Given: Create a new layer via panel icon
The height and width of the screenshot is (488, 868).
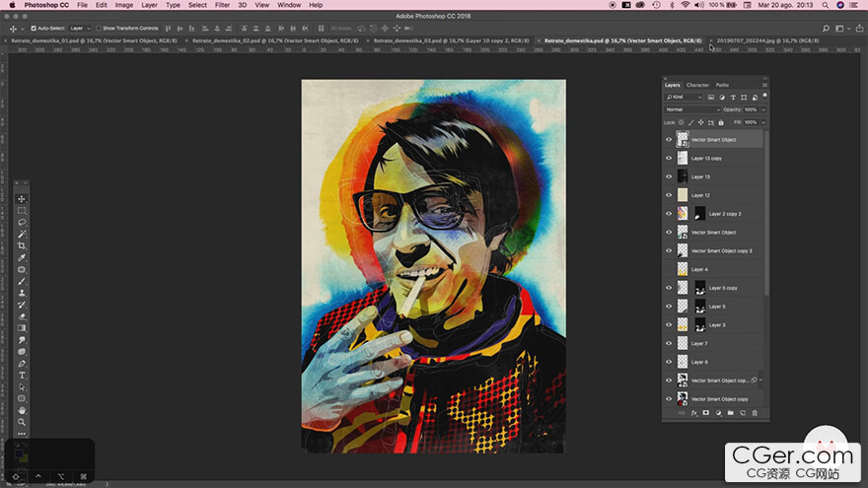Looking at the screenshot, I should [743, 413].
